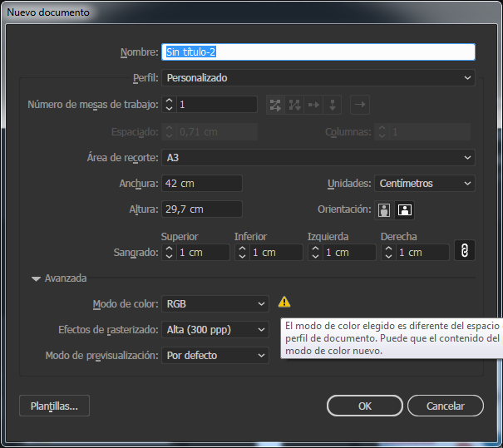The height and width of the screenshot is (448, 503).
Task: Choose arrange by column layout icon
Action: tap(333, 105)
